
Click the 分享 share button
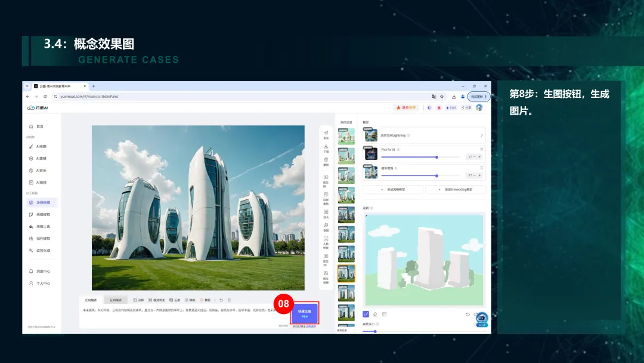466,107
